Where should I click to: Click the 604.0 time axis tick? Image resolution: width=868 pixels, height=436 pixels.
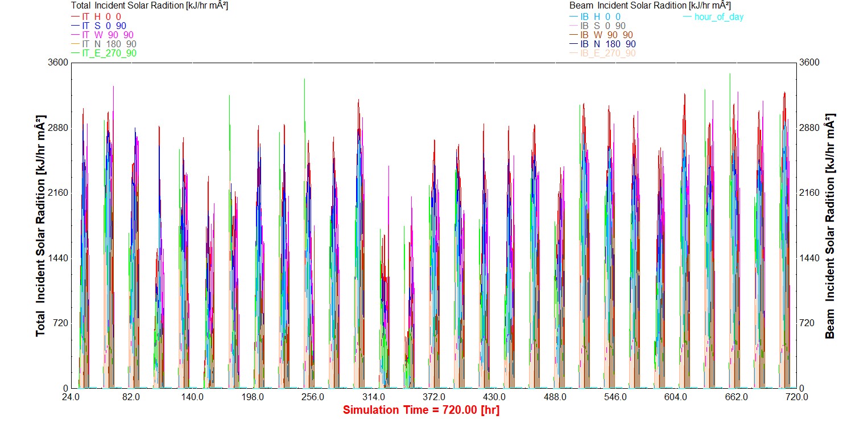[676, 397]
